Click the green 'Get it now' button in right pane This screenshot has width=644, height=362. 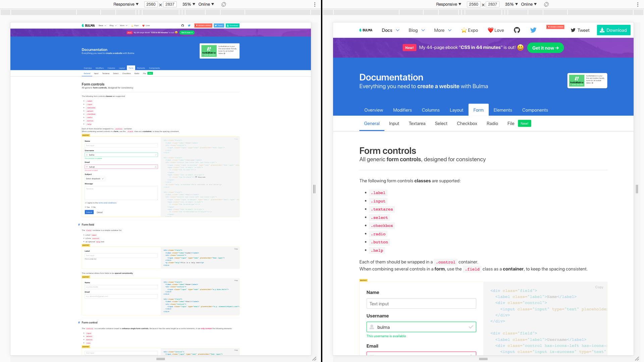(545, 48)
